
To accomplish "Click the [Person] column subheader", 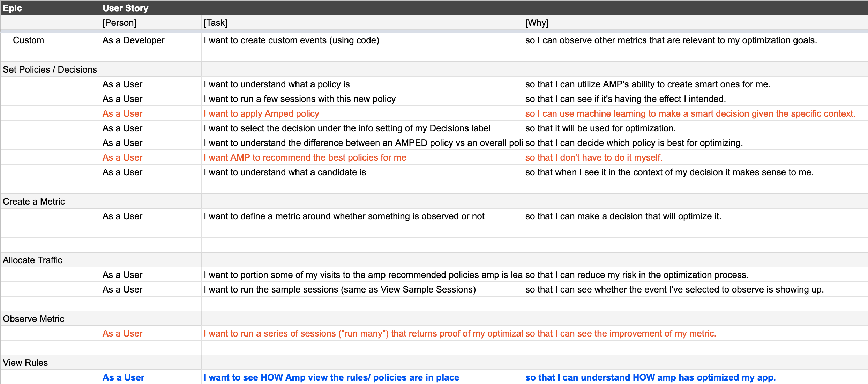I will coord(151,23).
